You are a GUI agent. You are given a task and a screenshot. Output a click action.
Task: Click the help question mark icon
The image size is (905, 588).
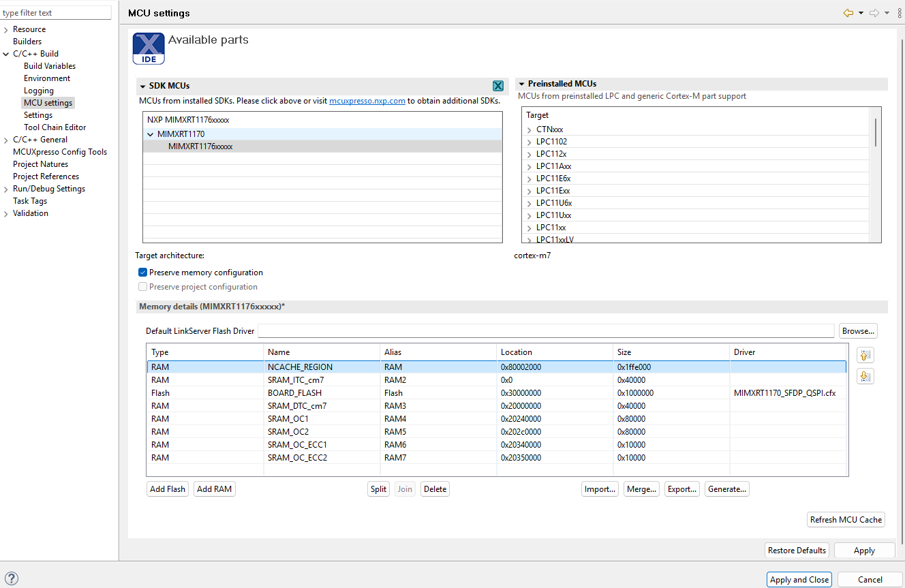pos(12,579)
